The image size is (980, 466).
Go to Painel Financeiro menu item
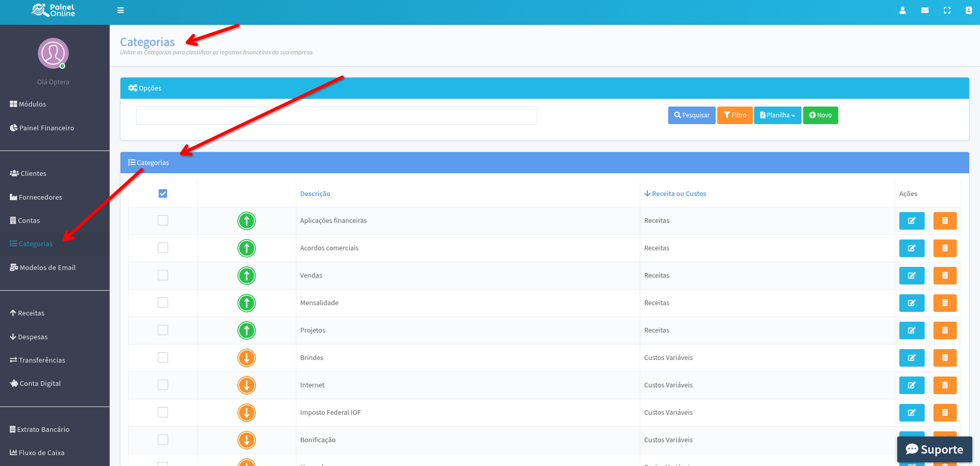[x=46, y=128]
